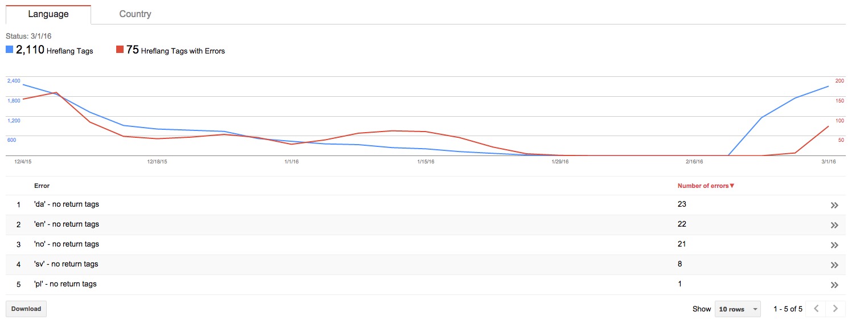Click the Error column header

tap(42, 186)
